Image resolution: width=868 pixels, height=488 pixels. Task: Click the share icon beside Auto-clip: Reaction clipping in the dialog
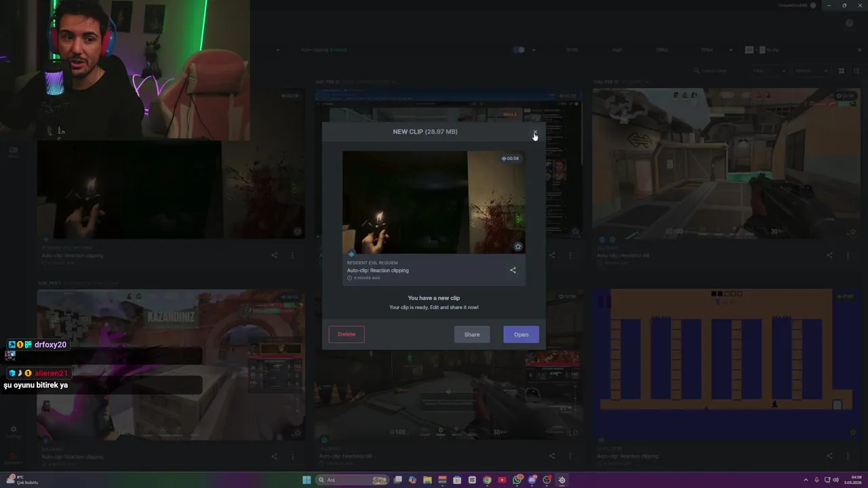click(513, 270)
